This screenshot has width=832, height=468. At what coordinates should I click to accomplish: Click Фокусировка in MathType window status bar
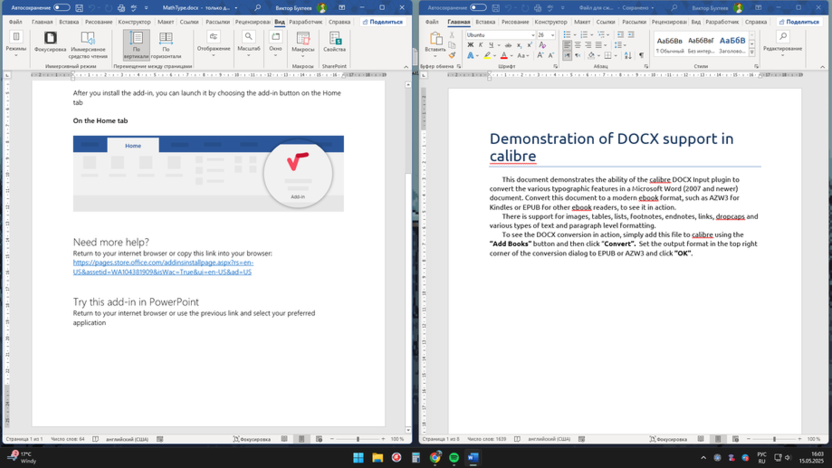tap(252, 439)
